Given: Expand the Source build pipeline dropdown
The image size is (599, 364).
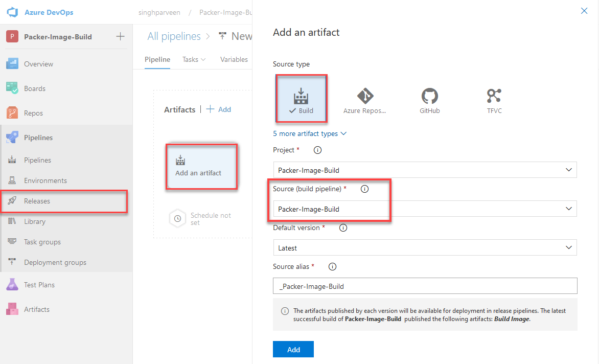Looking at the screenshot, I should click(425, 209).
